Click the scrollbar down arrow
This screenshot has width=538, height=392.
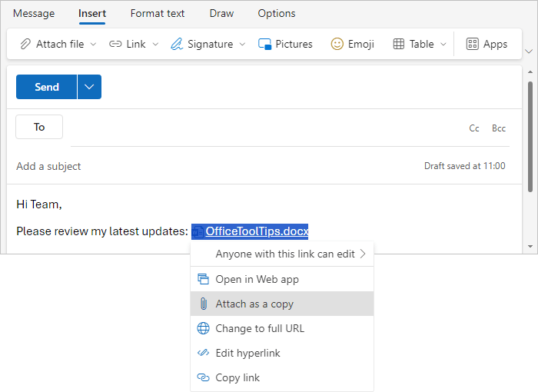pyautogui.click(x=530, y=247)
